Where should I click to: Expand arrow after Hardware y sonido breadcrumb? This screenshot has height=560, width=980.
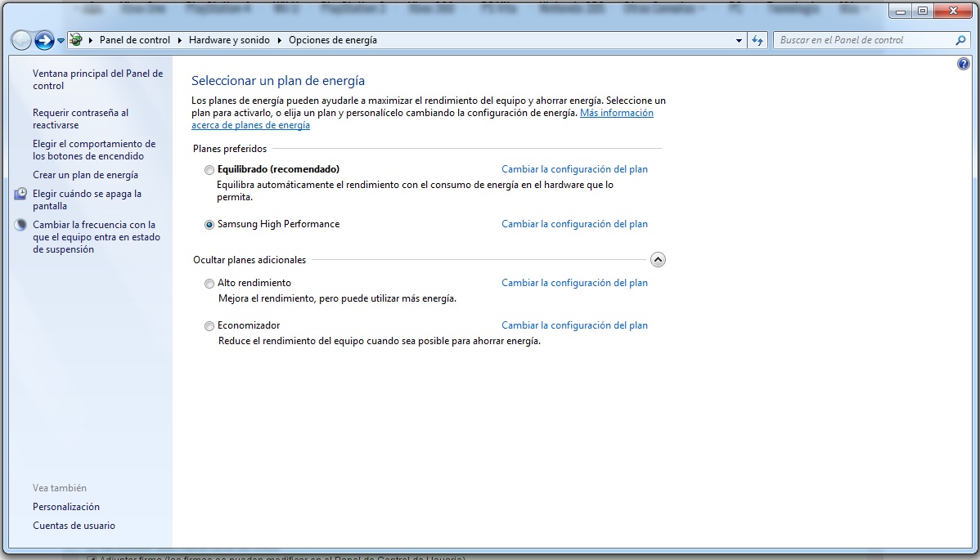[280, 41]
